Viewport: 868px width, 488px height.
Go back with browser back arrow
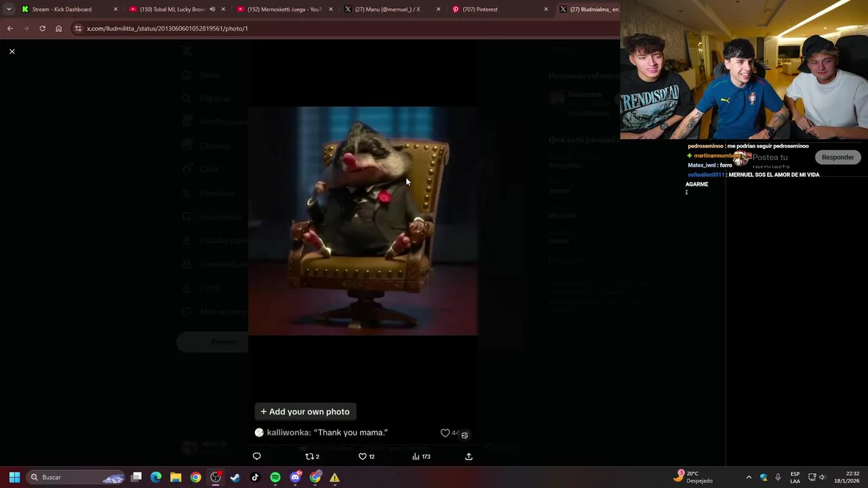point(9,28)
